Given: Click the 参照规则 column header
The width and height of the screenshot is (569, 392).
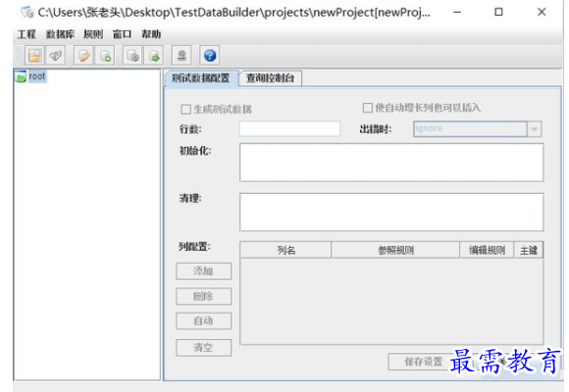Looking at the screenshot, I should (395, 250).
